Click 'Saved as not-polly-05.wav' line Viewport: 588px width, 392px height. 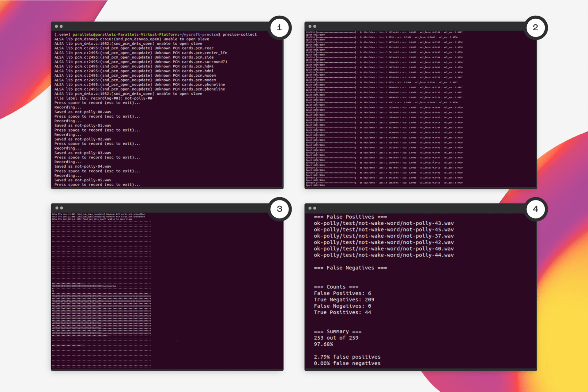[x=83, y=180]
